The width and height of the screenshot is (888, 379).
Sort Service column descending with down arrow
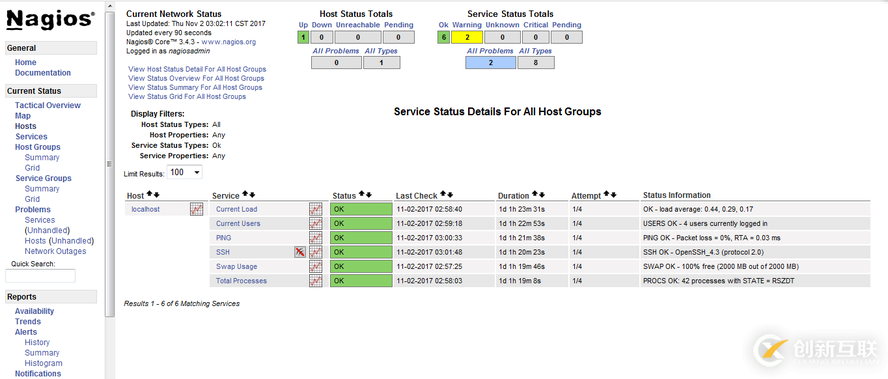point(252,194)
